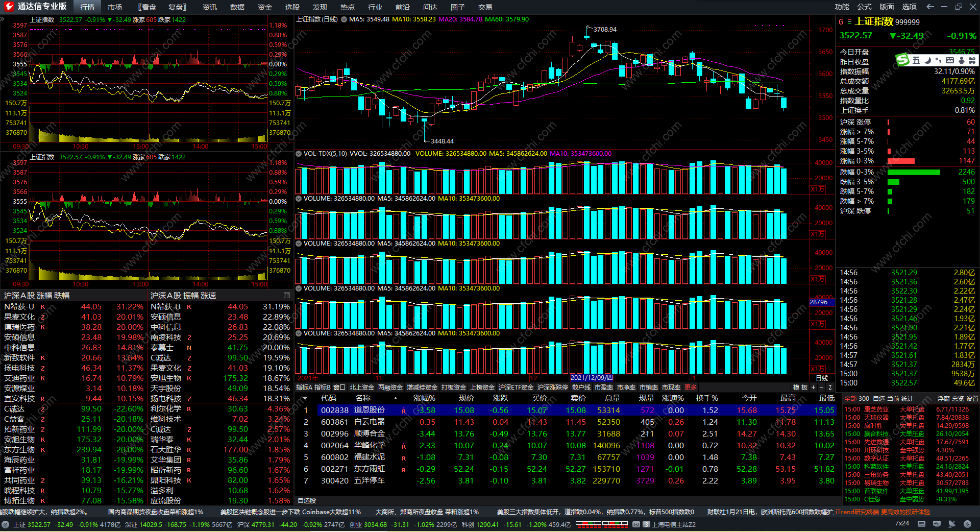Select the 市盈率 tab
980x532 pixels.
click(x=604, y=388)
